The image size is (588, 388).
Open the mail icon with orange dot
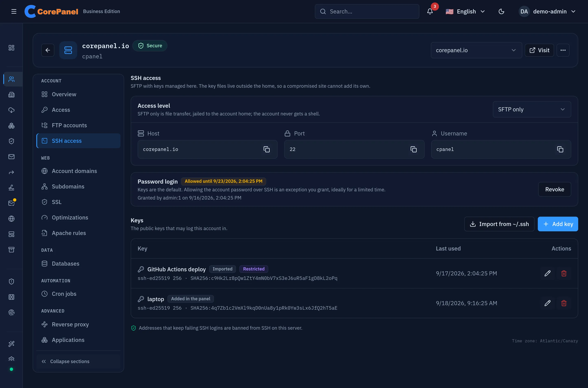pyautogui.click(x=11, y=203)
